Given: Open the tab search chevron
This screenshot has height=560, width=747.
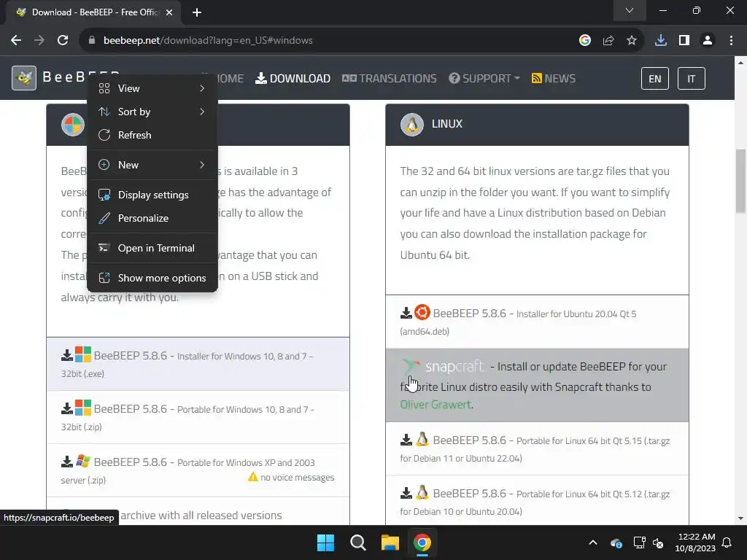Looking at the screenshot, I should [x=630, y=10].
